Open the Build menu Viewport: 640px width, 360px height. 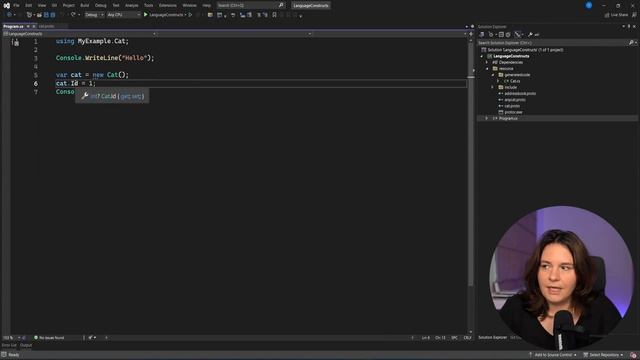coord(84,5)
